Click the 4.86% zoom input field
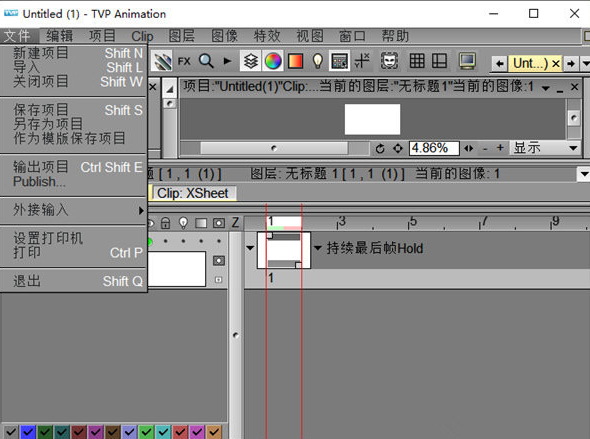The height and width of the screenshot is (439, 590). (434, 148)
